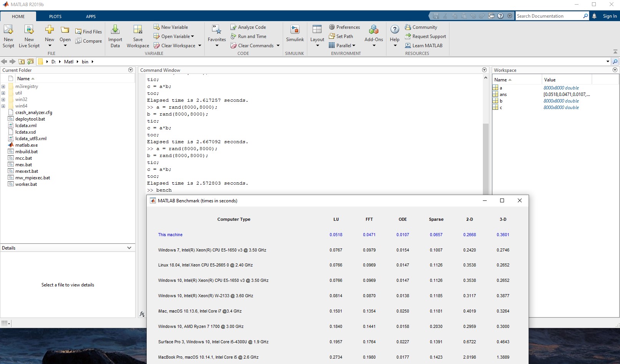
Task: Click in Search Documentation field
Action: (x=549, y=16)
